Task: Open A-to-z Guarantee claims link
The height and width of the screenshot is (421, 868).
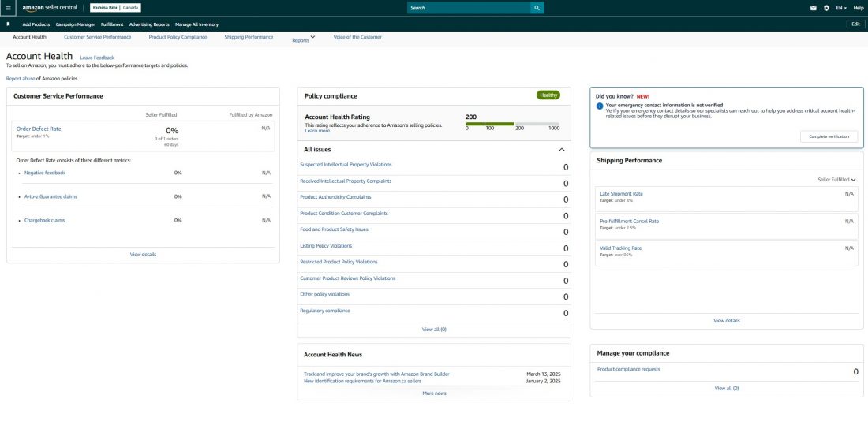Action: pos(51,196)
